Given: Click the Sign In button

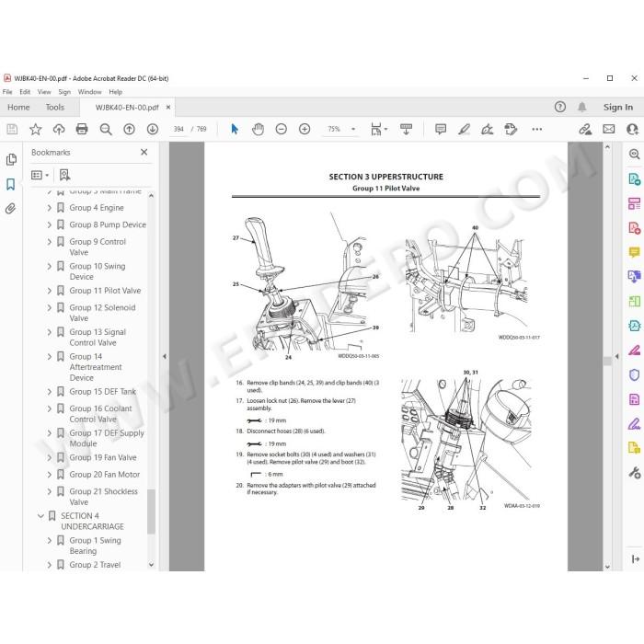Looking at the screenshot, I should click(x=618, y=108).
